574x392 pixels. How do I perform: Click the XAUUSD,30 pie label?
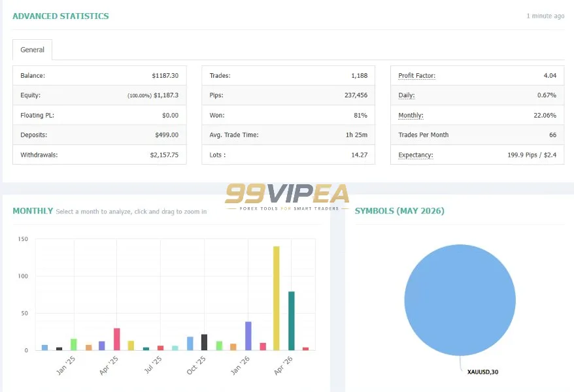(x=482, y=372)
